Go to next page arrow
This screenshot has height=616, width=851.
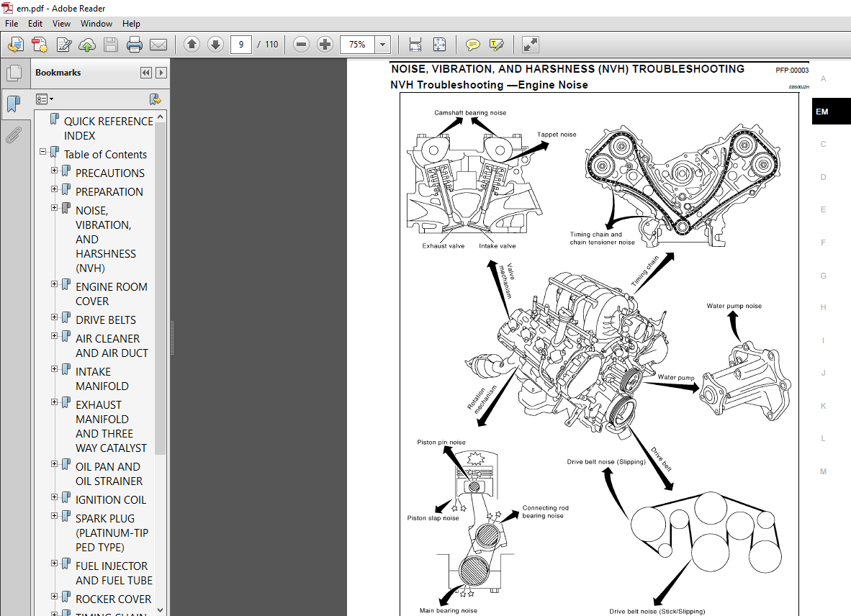tap(215, 45)
